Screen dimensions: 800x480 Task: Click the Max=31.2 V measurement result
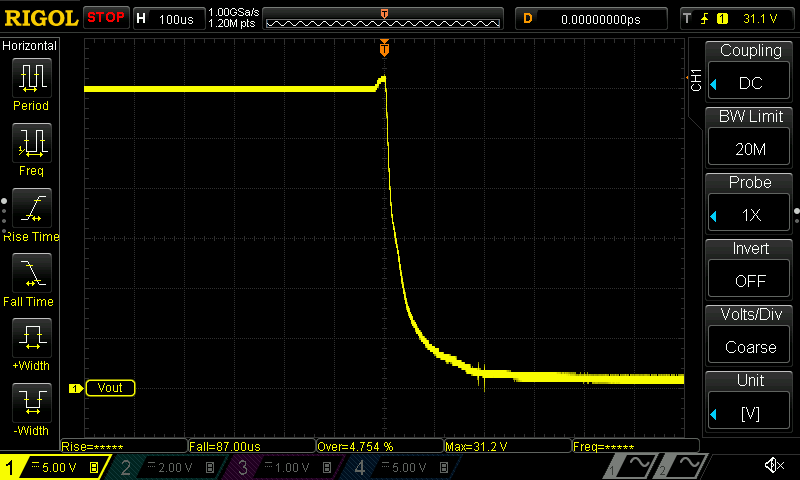tap(508, 446)
